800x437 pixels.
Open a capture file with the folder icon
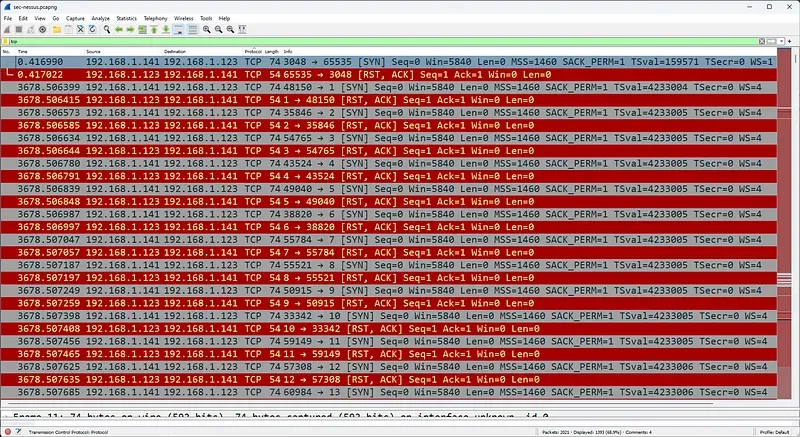click(57, 30)
